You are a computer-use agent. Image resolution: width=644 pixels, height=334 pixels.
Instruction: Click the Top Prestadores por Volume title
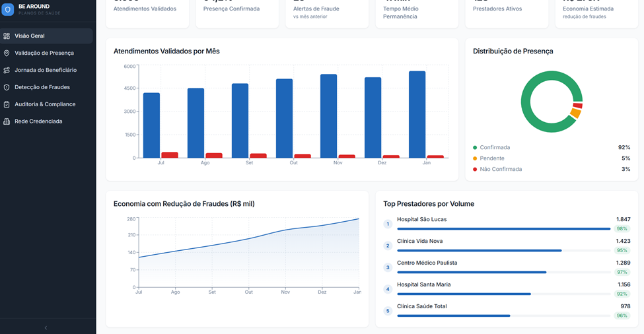click(x=429, y=204)
